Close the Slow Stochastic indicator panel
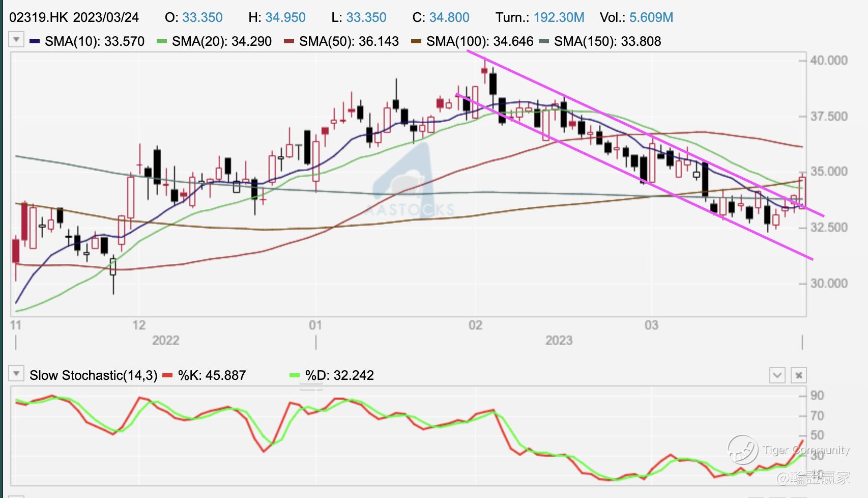 799,375
